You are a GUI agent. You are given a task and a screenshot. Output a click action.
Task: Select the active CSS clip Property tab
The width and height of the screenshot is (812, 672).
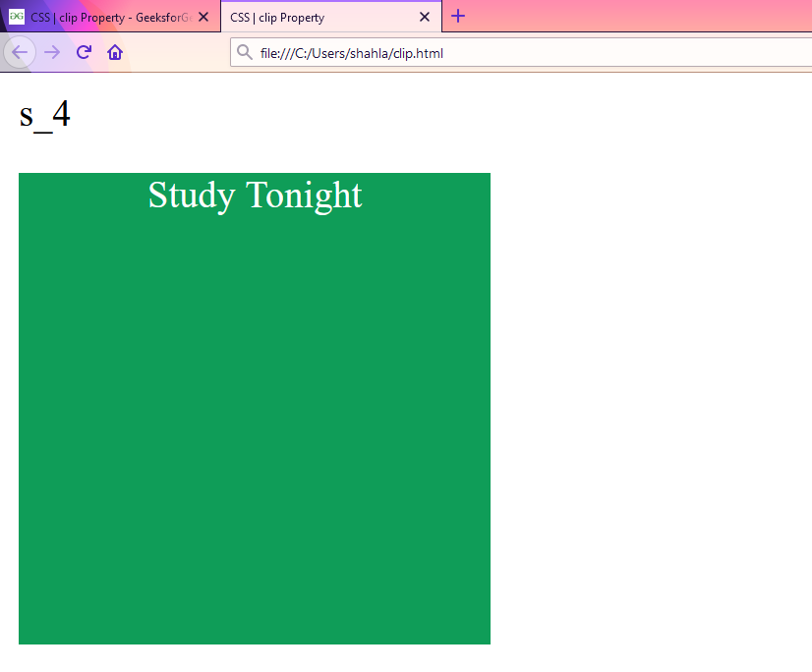(315, 16)
